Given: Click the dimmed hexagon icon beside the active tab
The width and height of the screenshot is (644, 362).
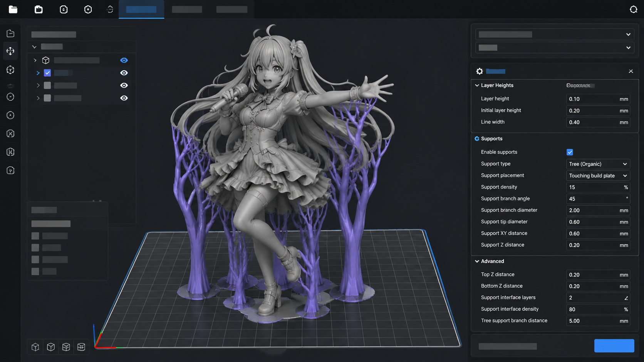Looking at the screenshot, I should click(110, 9).
